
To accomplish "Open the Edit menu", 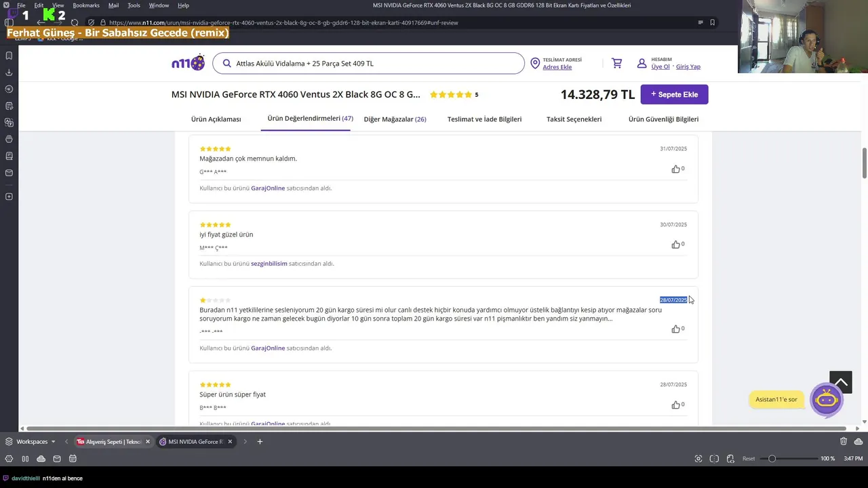I will [39, 5].
